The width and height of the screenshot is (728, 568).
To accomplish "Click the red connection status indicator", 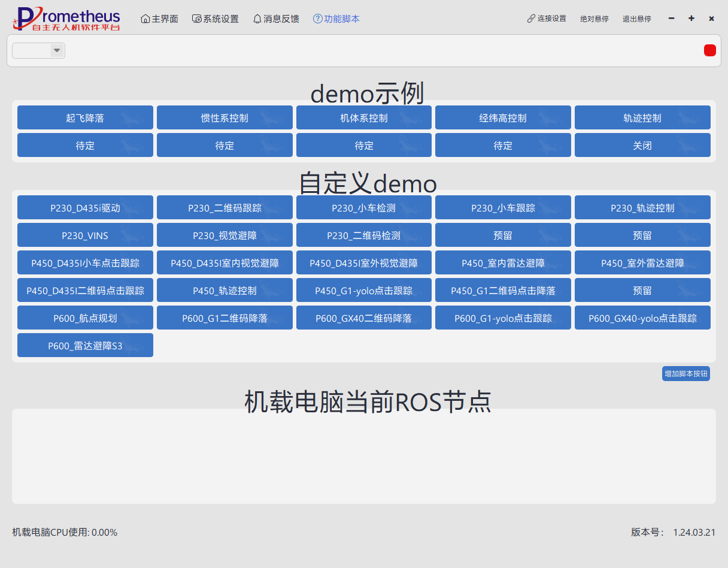I will [709, 51].
